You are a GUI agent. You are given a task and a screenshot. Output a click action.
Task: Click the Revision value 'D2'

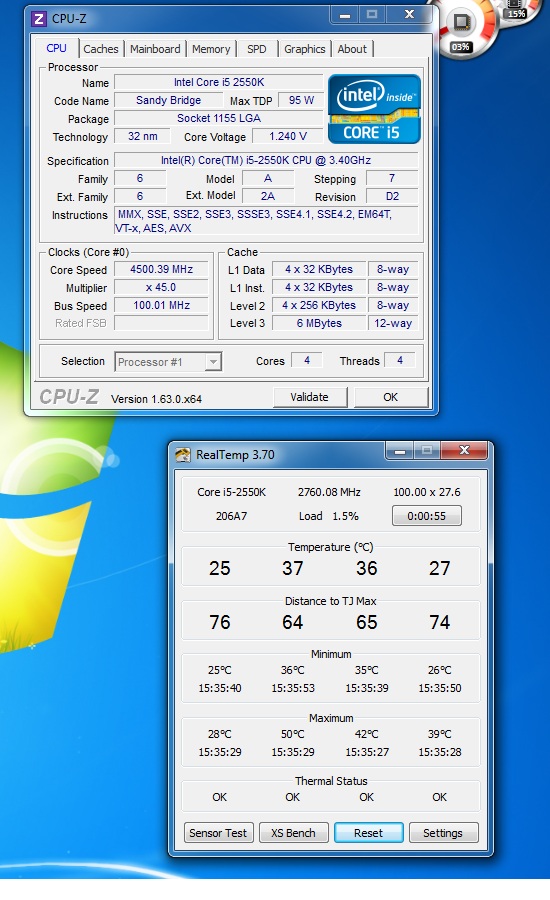coord(392,196)
